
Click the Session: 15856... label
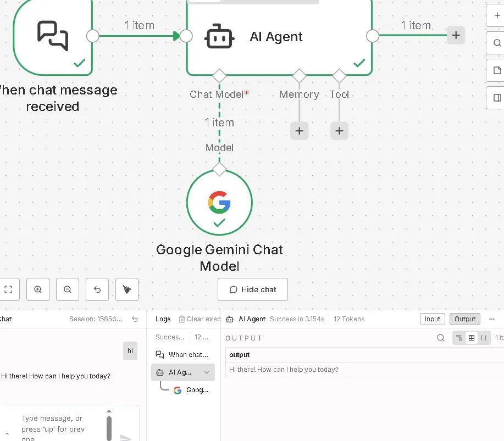tap(96, 319)
